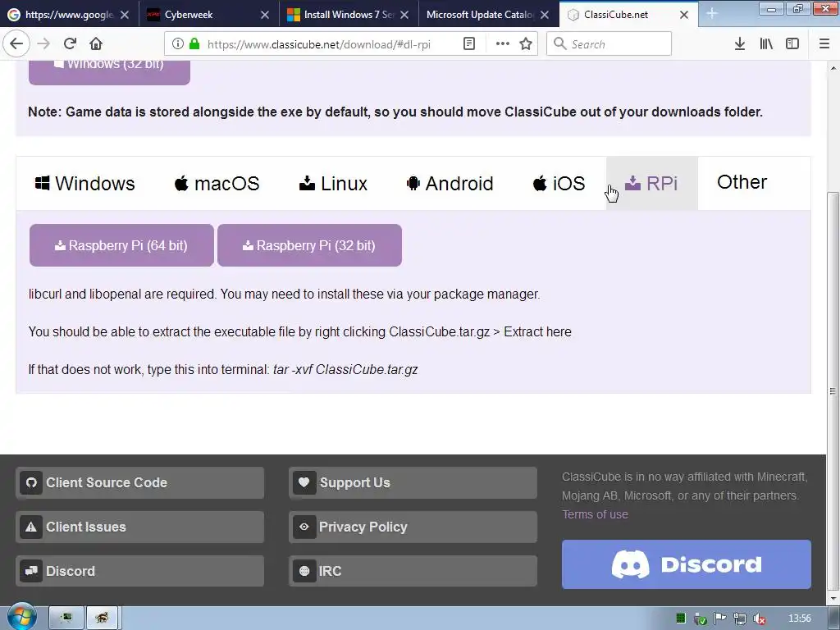Select the macOS download tab
840x630 pixels.
coord(217,183)
